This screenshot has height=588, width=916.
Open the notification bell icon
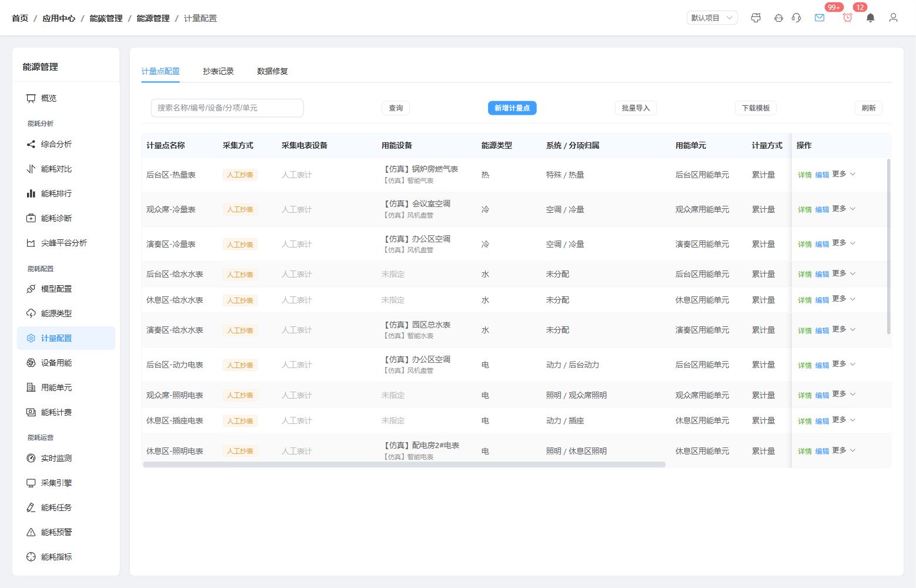point(871,18)
